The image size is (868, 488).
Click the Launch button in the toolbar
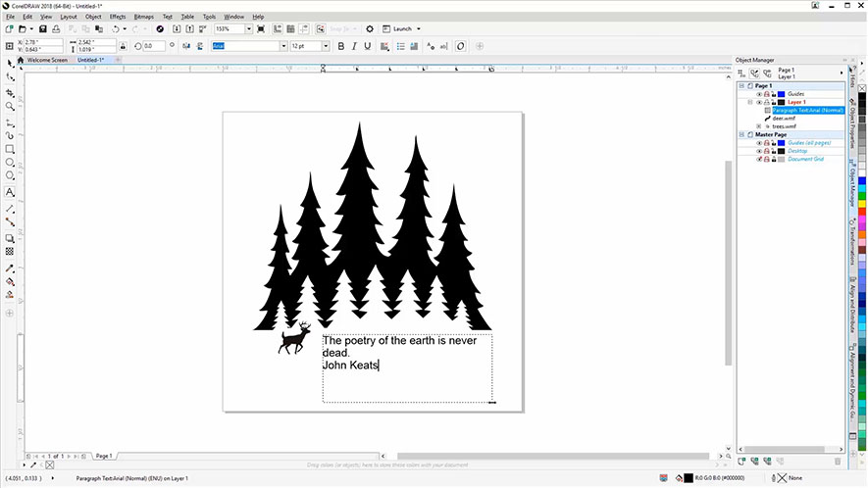pyautogui.click(x=406, y=29)
